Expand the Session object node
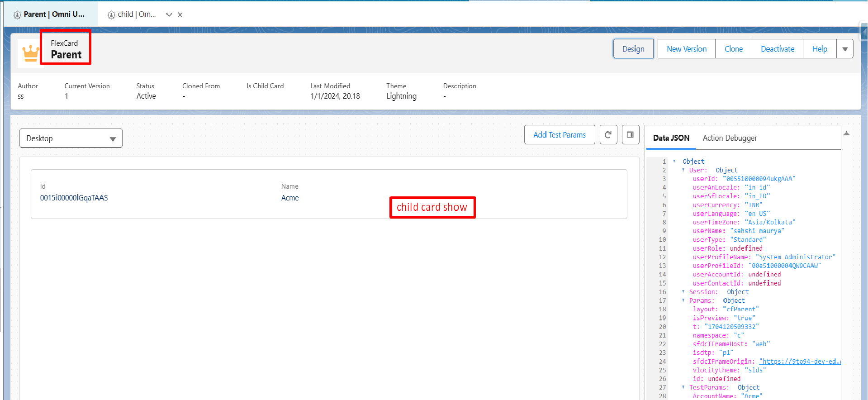Viewport: 868px width, 400px height. [683, 292]
